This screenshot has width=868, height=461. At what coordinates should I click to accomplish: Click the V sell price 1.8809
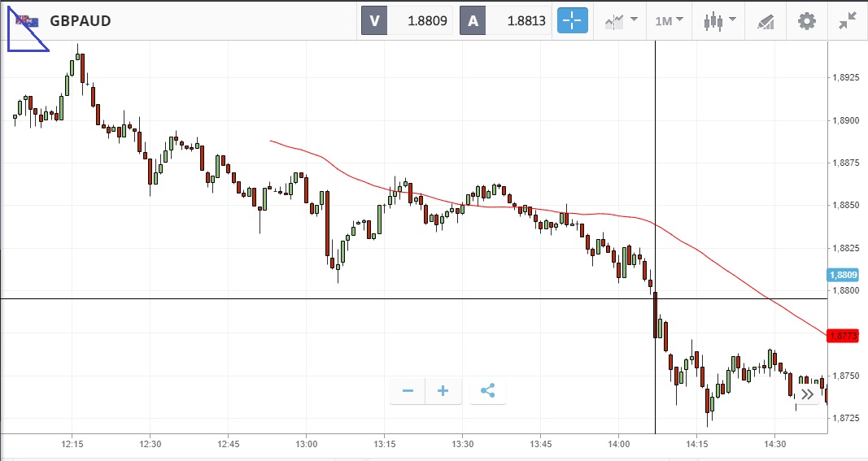[429, 21]
